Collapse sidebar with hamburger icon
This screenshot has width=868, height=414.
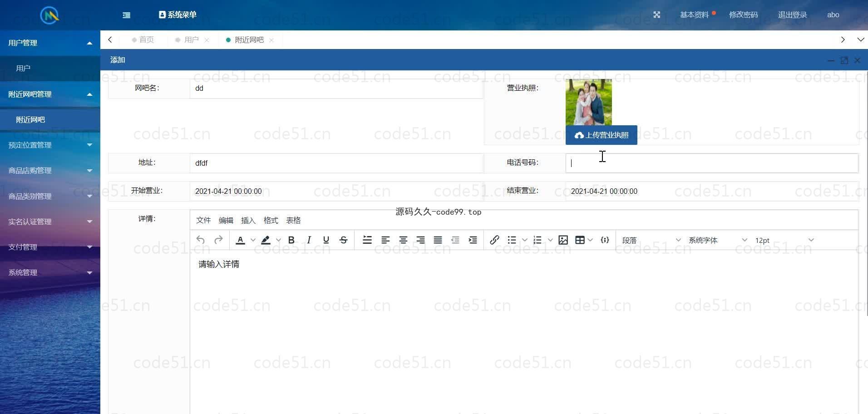127,15
